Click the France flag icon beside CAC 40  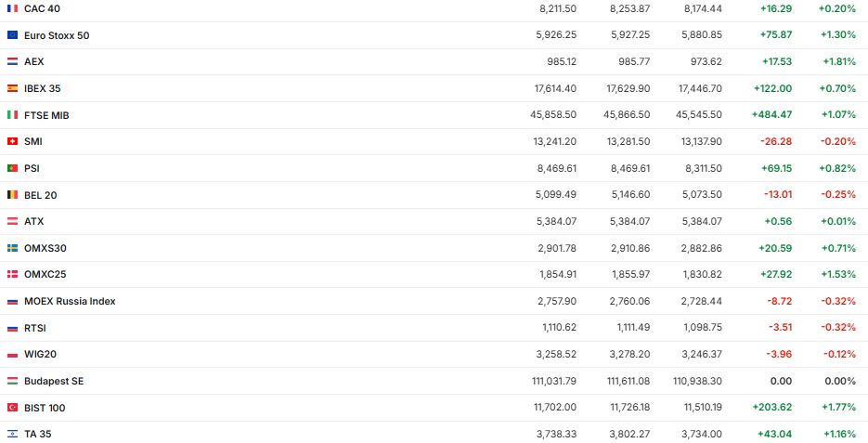tap(12, 8)
